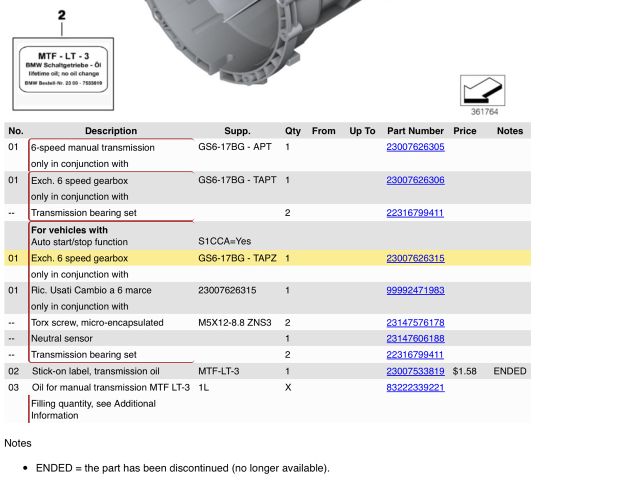Click the Torx screw, micro-encapsulated description
The width and height of the screenshot is (640, 480).
pos(97,323)
